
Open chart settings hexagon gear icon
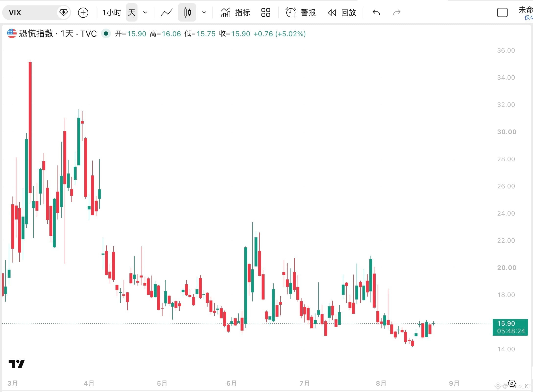coord(512,383)
